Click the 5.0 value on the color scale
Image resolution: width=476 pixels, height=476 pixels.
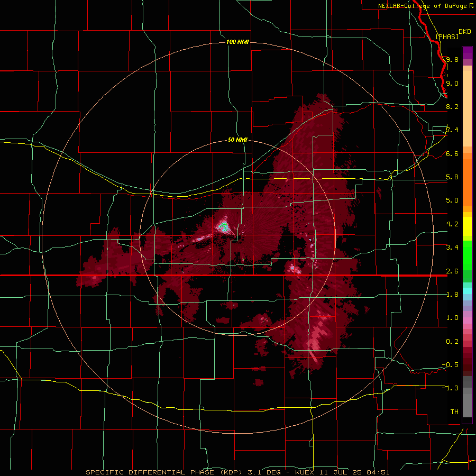tap(452, 200)
